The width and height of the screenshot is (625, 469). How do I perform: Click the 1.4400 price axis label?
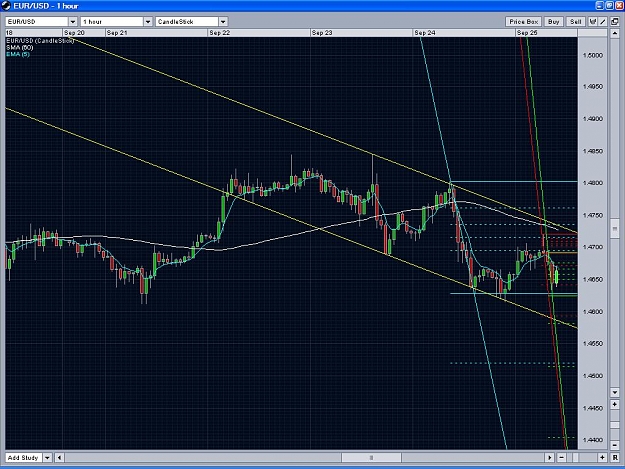pos(593,440)
